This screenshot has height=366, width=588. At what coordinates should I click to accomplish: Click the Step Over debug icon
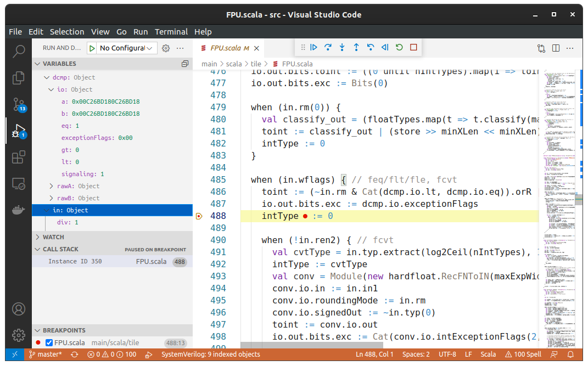pyautogui.click(x=328, y=48)
